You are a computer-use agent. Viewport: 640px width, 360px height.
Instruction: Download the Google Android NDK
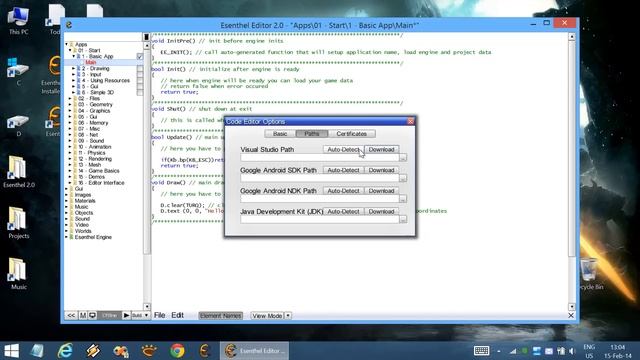pos(381,191)
